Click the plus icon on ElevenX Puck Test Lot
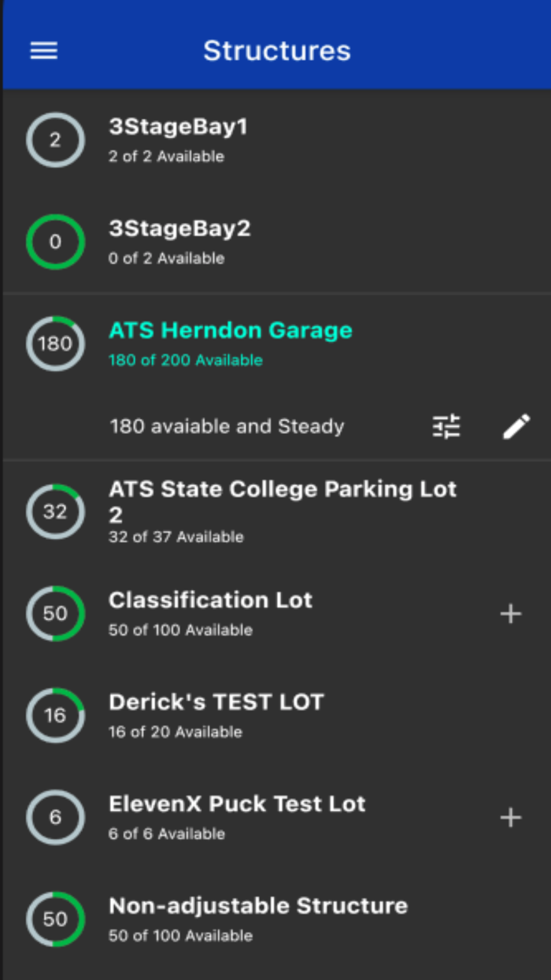551x980 pixels. tap(510, 817)
